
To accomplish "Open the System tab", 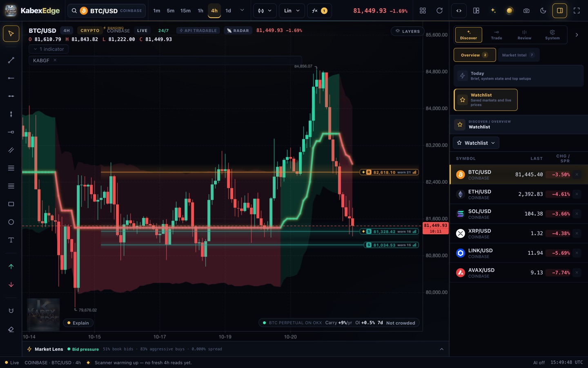I will point(552,35).
